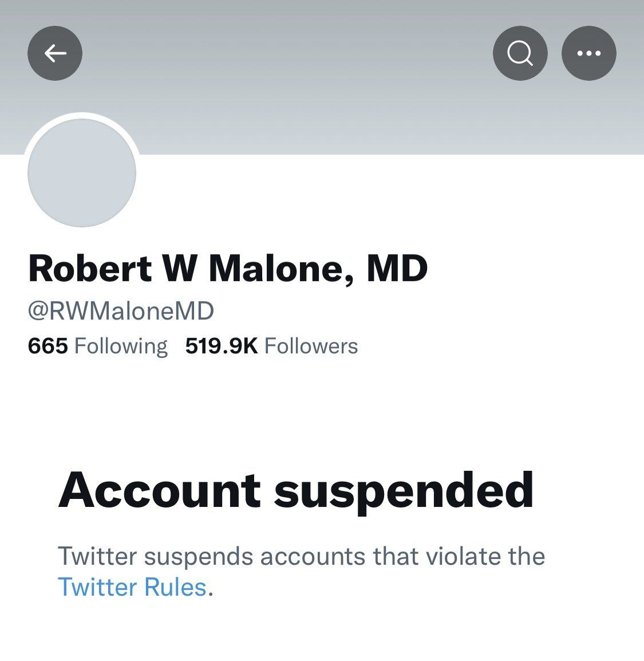Select the display name Robert W Malone, MD

tap(228, 269)
